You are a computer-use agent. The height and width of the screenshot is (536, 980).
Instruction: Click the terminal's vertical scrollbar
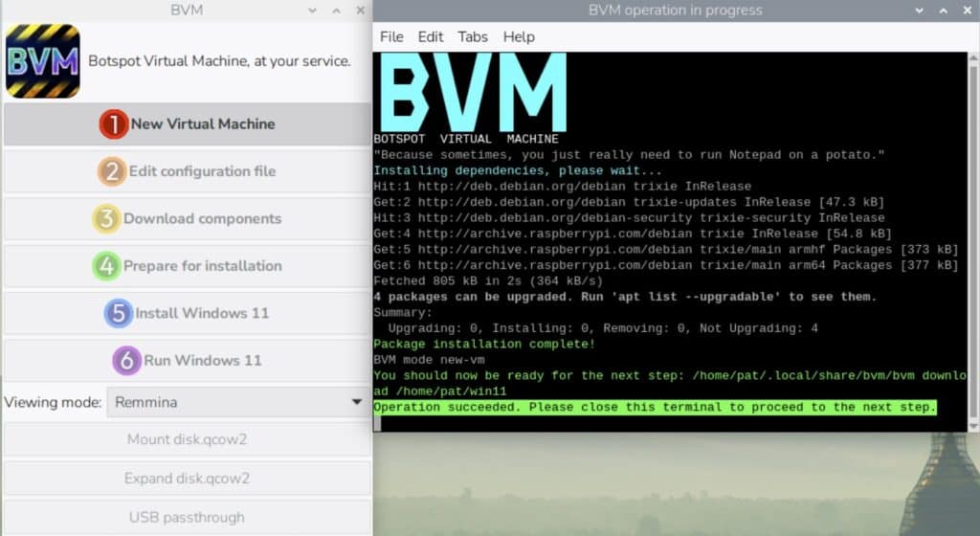[973, 239]
